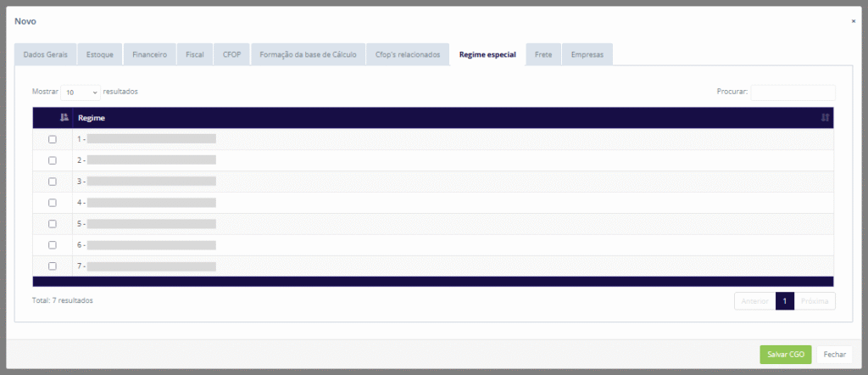
Task: Check the box for regime 1
Action: click(53, 139)
